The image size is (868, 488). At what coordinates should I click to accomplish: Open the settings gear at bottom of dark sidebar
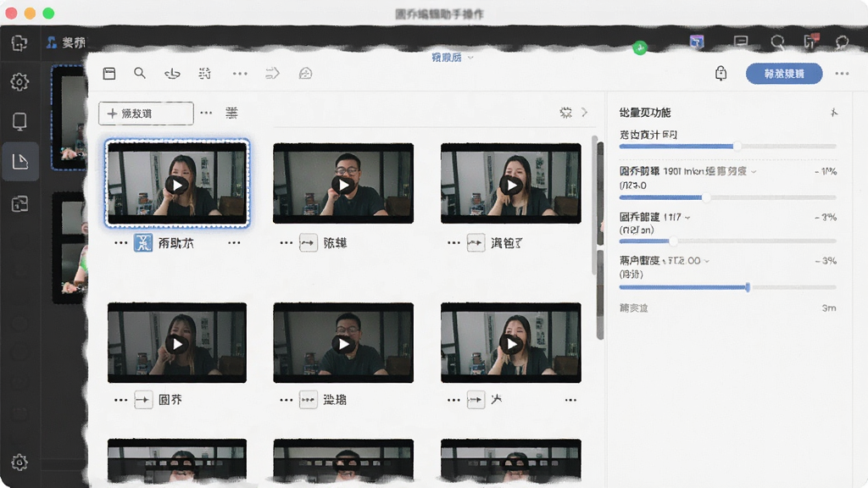(x=19, y=462)
